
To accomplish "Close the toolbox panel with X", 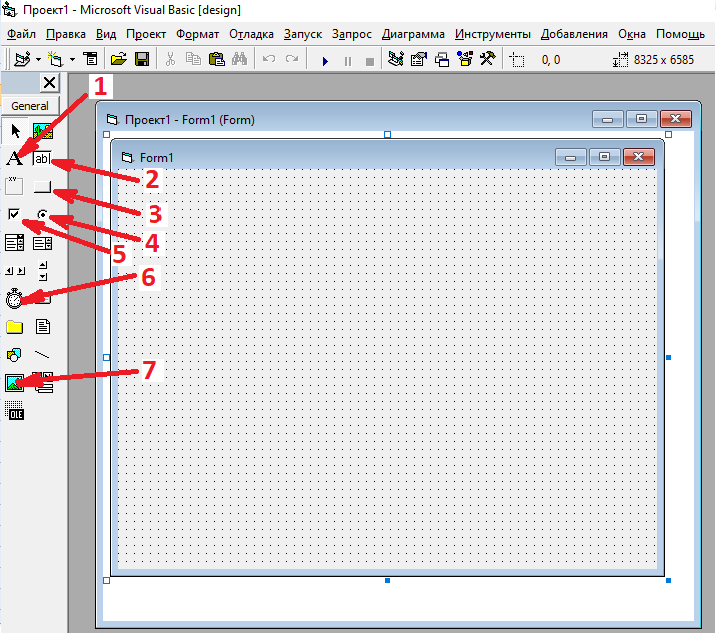I will point(49,83).
